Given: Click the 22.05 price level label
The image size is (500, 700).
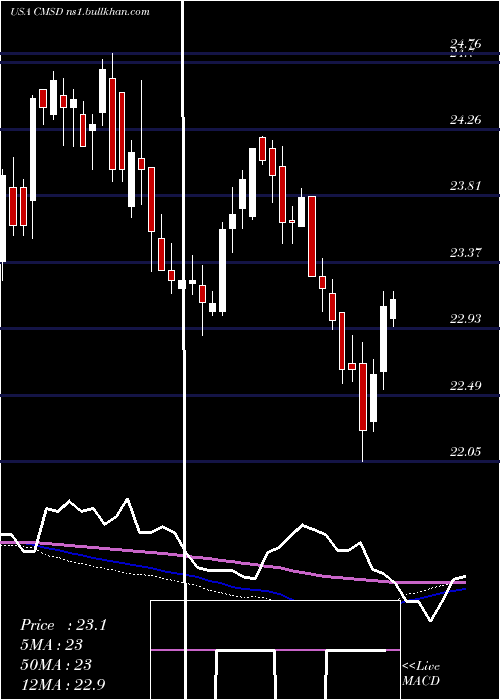Looking at the screenshot, I should point(466,452).
